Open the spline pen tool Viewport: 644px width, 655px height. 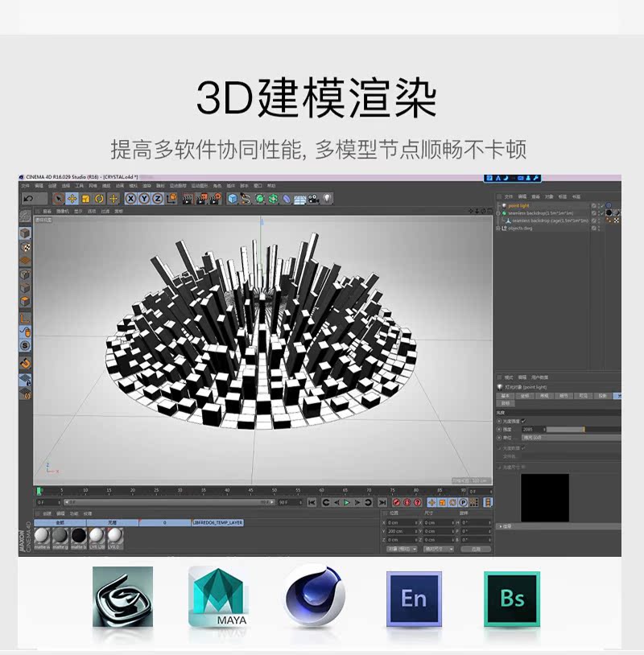pos(246,199)
